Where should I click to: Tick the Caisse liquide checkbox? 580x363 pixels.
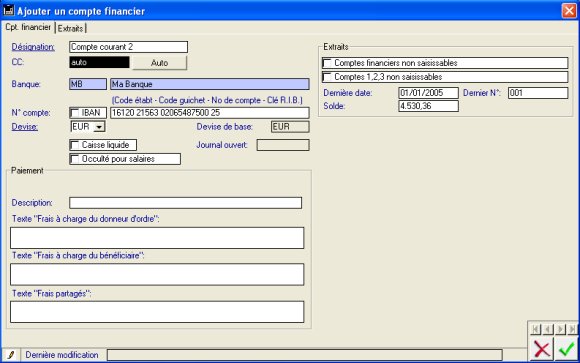[x=75, y=145]
